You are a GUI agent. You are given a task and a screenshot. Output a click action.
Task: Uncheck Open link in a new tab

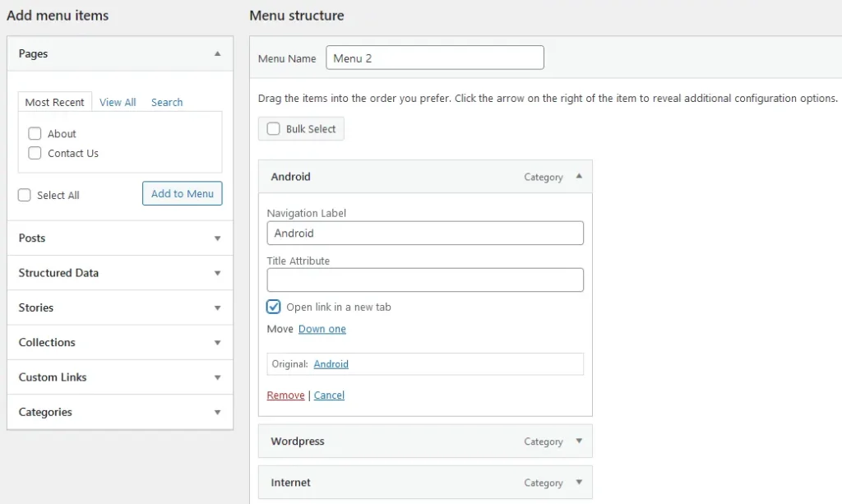(273, 307)
